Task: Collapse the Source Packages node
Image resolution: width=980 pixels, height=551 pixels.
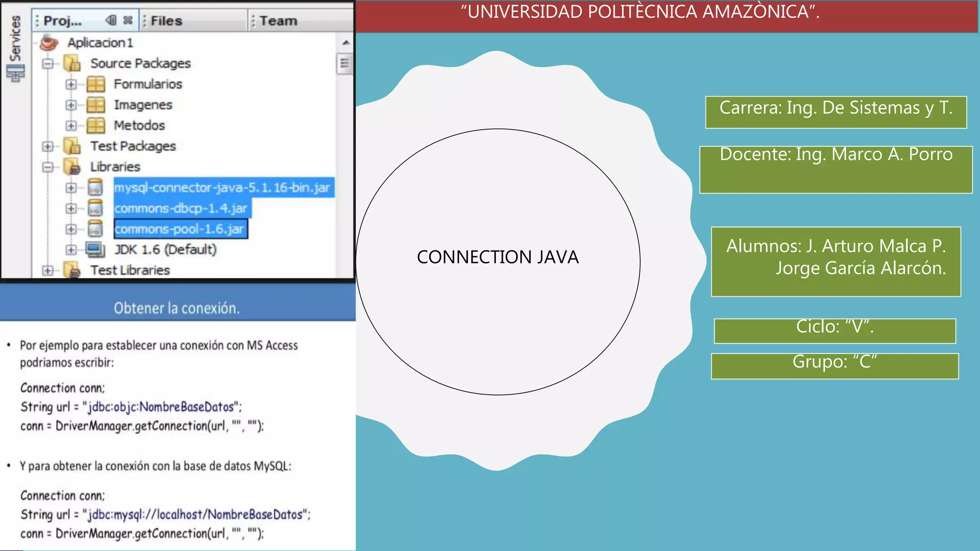Action: tap(47, 63)
